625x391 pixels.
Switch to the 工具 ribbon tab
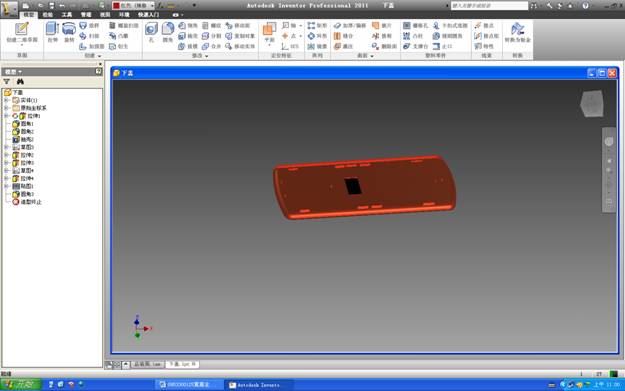point(67,15)
